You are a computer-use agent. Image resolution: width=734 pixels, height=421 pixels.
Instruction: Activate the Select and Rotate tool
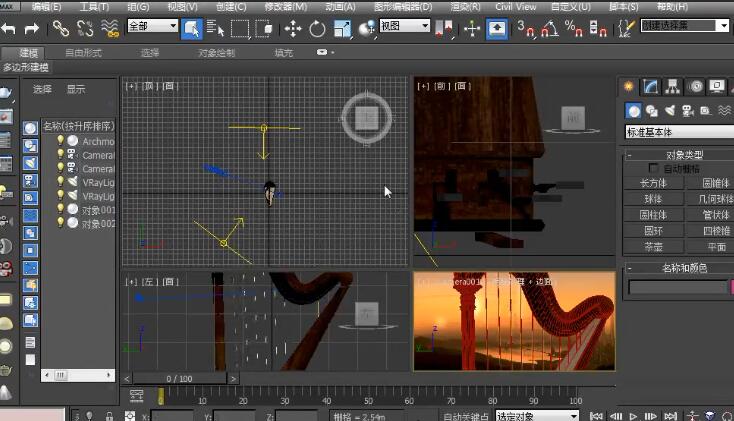tap(318, 29)
